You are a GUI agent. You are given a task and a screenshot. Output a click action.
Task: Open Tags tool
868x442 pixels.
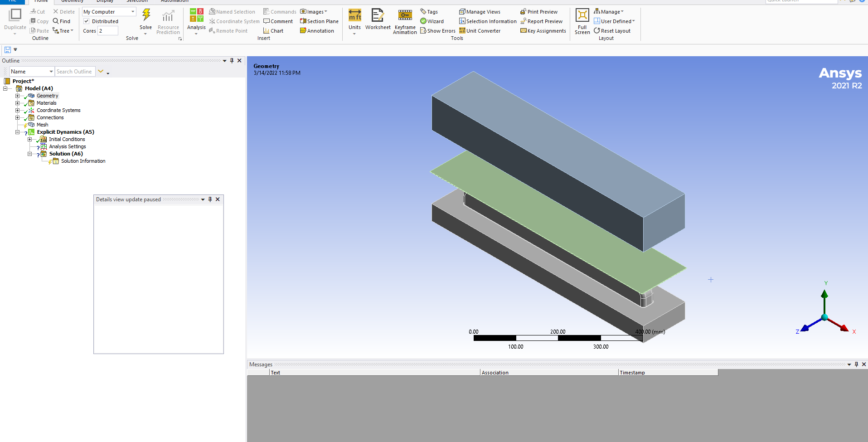click(x=429, y=12)
